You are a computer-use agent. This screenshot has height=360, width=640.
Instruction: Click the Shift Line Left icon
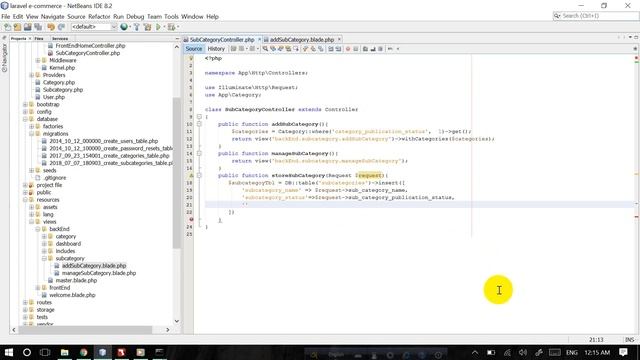point(331,49)
